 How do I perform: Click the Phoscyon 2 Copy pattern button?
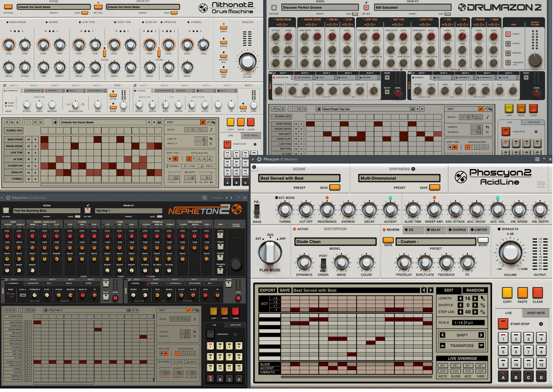coord(507,293)
